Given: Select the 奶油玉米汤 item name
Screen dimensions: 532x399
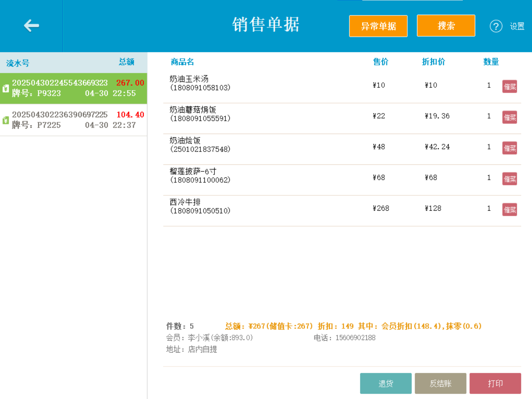Looking at the screenshot, I should 189,79.
